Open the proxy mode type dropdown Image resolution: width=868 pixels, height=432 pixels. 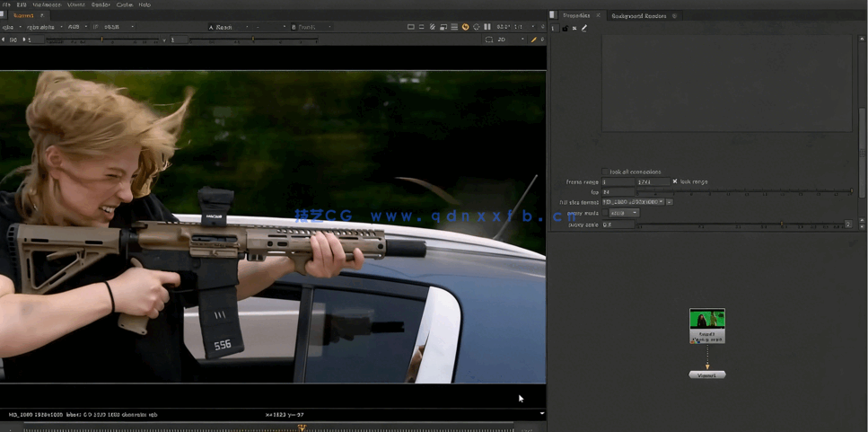(624, 213)
